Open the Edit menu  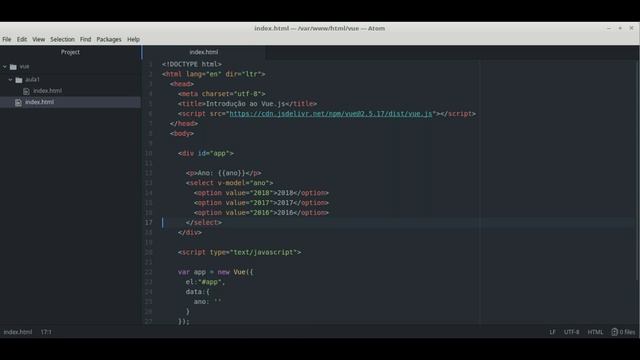[22, 39]
